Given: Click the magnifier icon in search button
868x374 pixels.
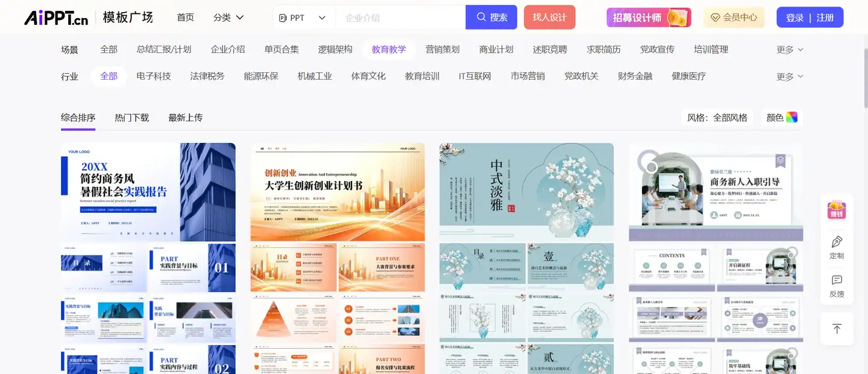Looking at the screenshot, I should pyautogui.click(x=481, y=17).
